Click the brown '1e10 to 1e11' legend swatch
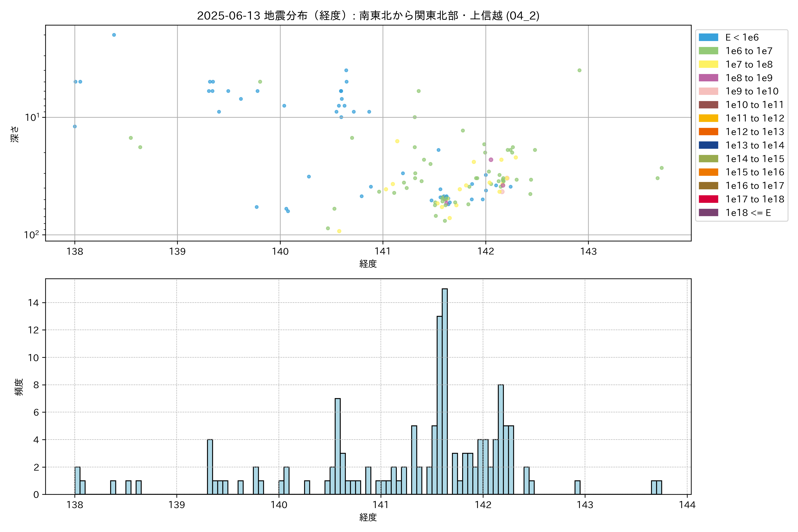 tap(708, 105)
